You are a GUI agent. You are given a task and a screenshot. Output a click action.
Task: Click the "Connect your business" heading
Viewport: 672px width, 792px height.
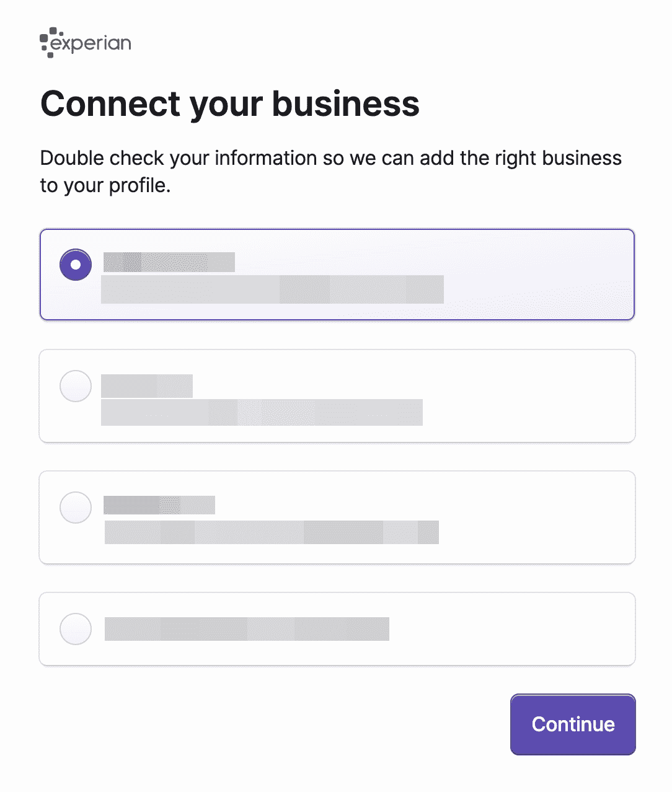point(230,103)
